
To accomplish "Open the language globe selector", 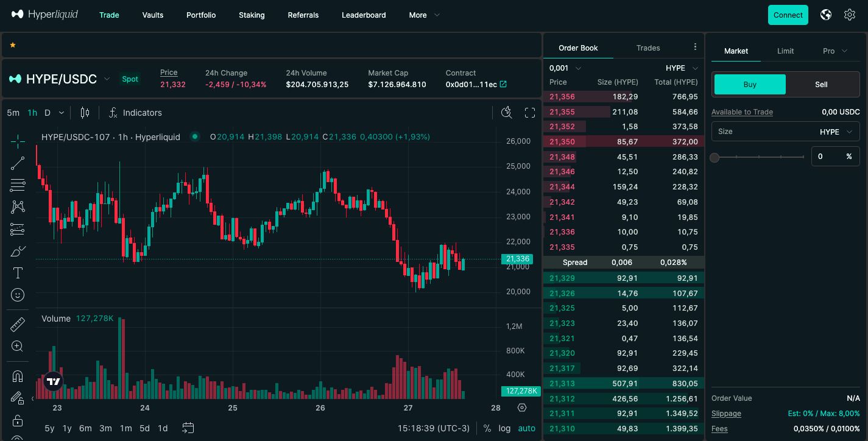I will click(x=826, y=15).
